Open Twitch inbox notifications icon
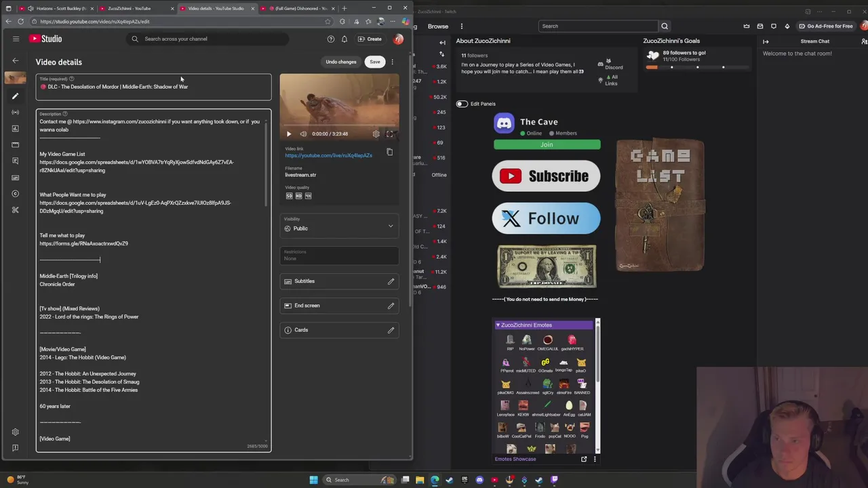Screen dimensions: 868x488 point(760,26)
